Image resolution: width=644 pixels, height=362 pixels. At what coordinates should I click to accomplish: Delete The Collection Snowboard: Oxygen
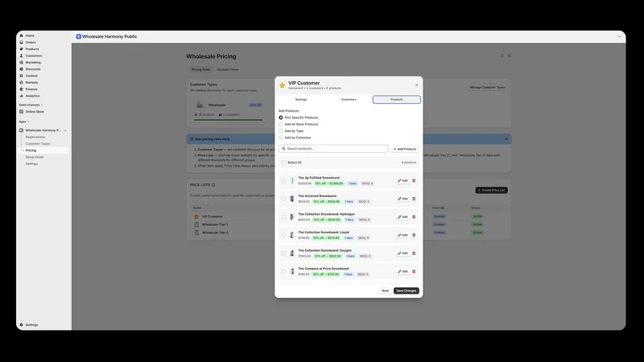[414, 253]
